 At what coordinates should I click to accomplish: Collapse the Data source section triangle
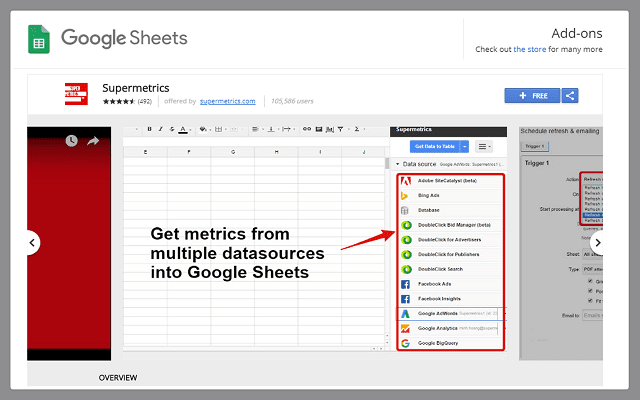(398, 164)
